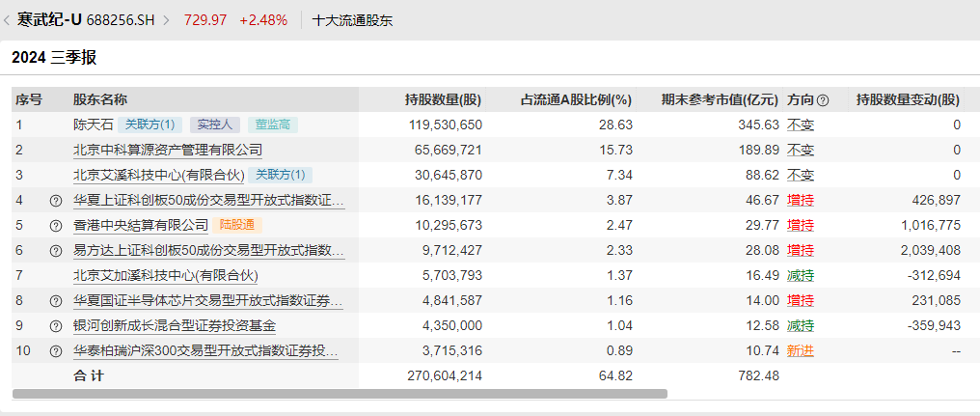
Task: Click question mark icon beside 易方达上证科创板50 fund
Action: (x=55, y=251)
